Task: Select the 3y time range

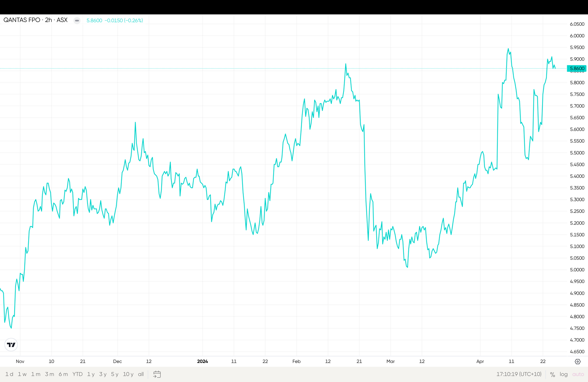Action: coord(103,374)
